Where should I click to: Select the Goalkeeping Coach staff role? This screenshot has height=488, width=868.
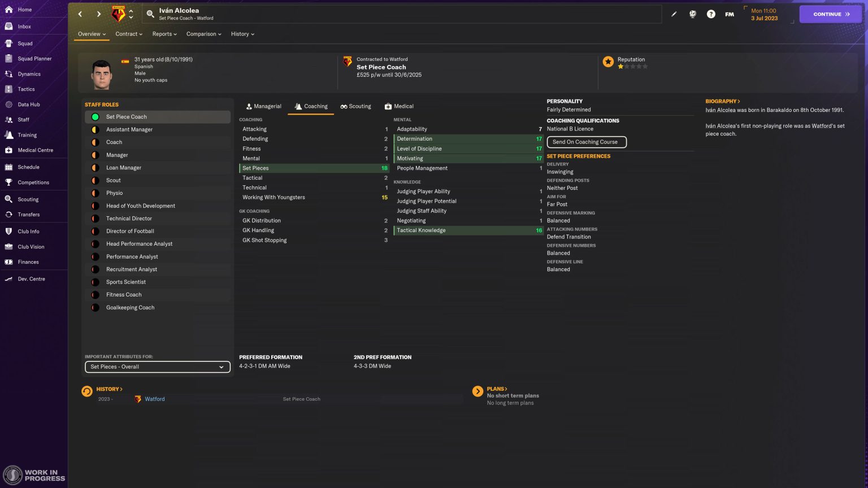130,308
